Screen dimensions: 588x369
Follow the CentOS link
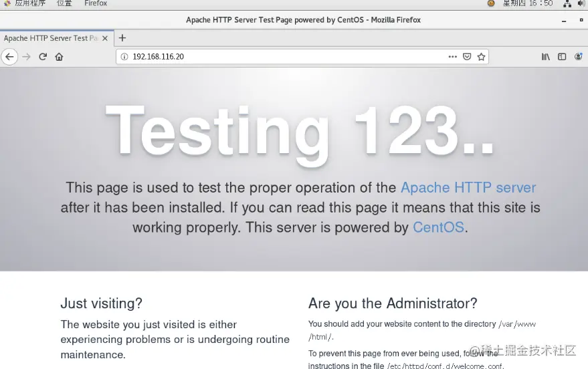coord(438,227)
